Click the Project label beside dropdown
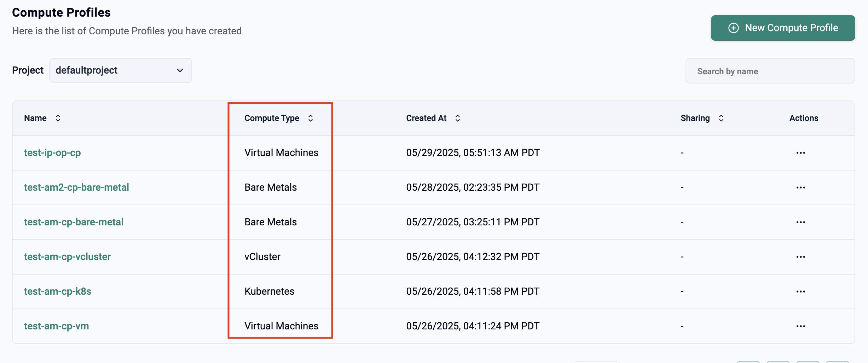This screenshot has width=868, height=363. 28,70
